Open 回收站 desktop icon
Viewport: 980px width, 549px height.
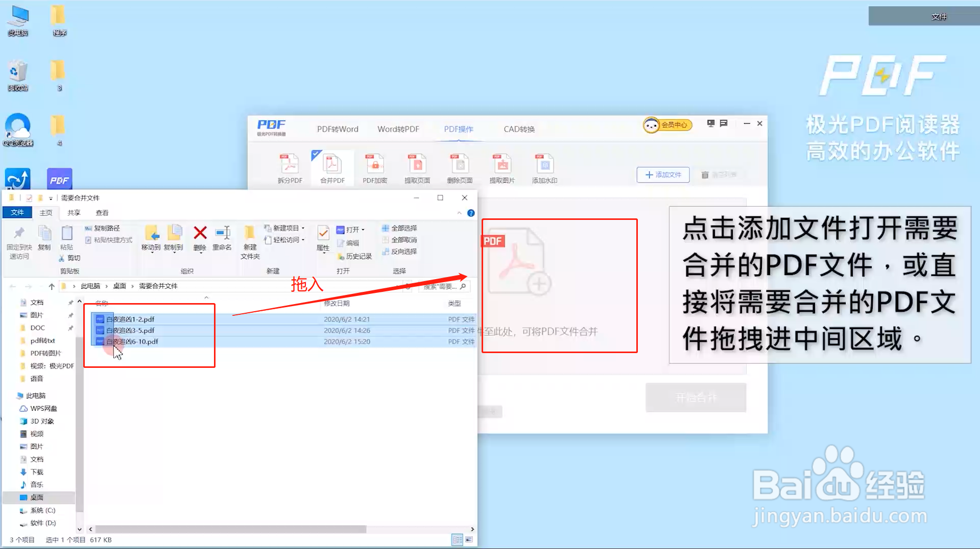point(18,76)
